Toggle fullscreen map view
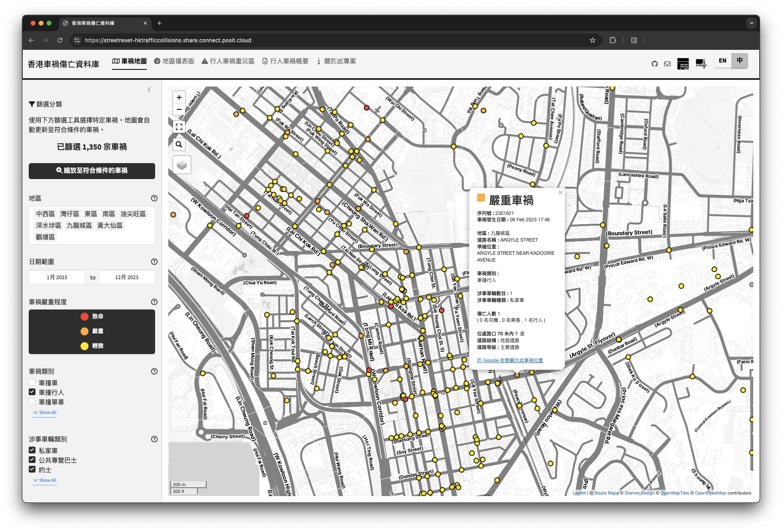The image size is (782, 532). (x=179, y=127)
